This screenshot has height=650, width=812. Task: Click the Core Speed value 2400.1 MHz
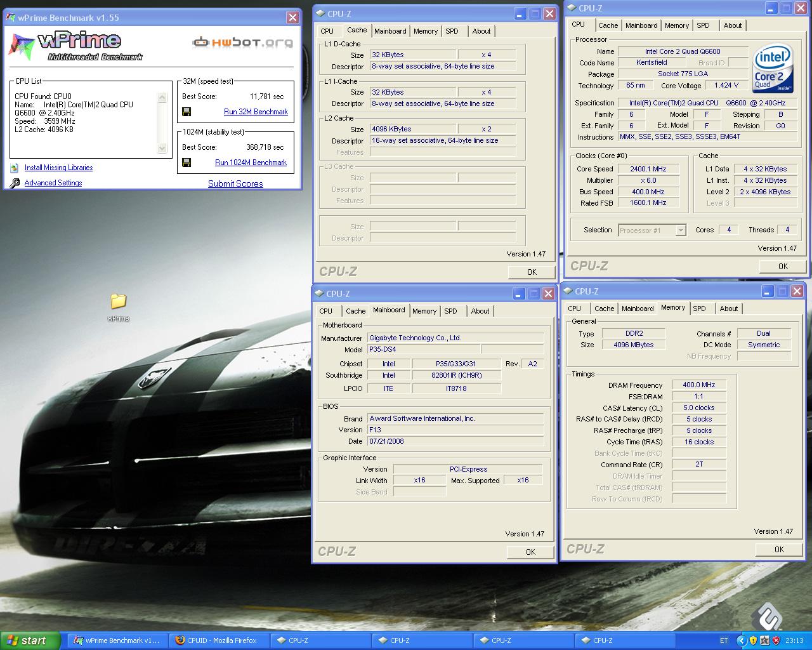pyautogui.click(x=648, y=169)
